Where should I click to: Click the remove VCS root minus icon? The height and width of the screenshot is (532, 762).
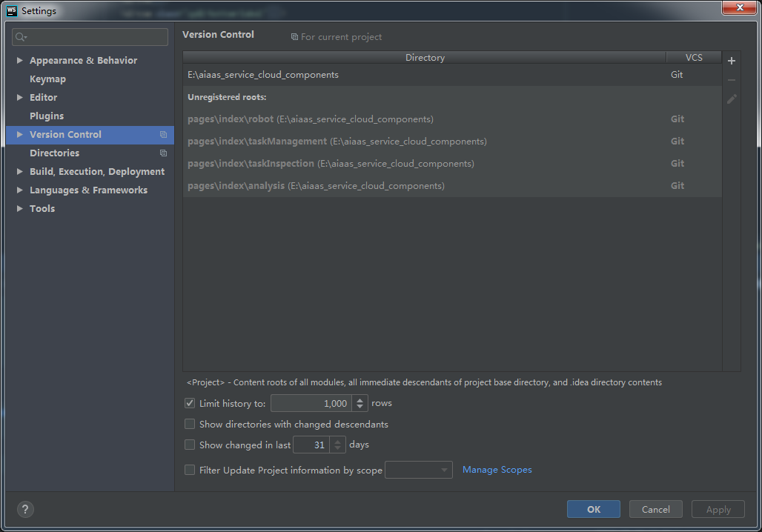(x=732, y=80)
